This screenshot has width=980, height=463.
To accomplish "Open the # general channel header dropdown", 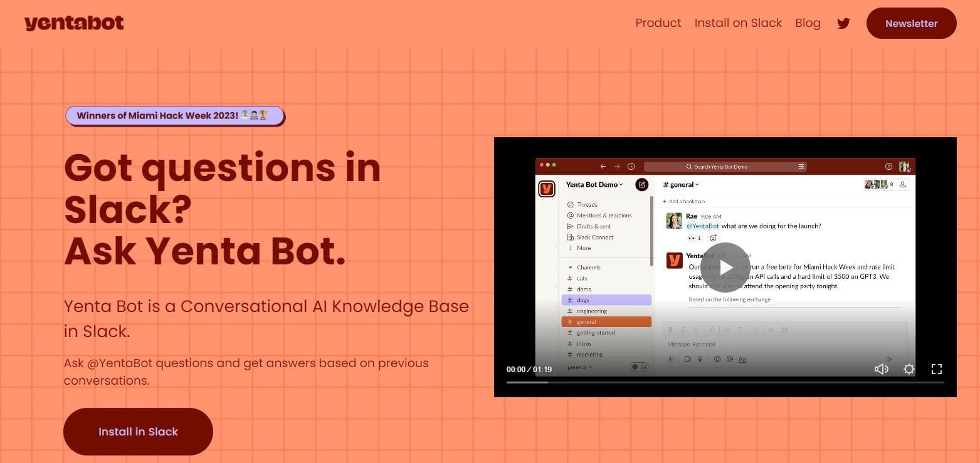I will coord(681,185).
